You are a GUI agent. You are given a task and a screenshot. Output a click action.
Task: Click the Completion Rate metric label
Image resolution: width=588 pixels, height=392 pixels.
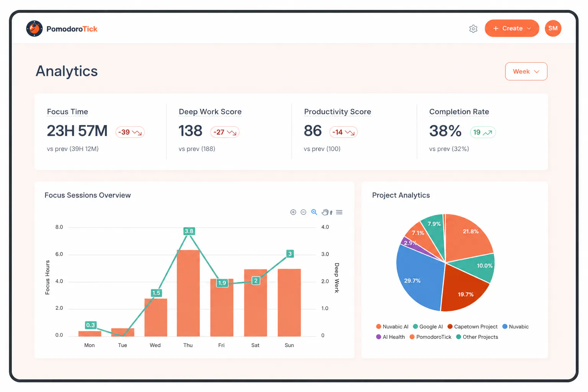459,112
